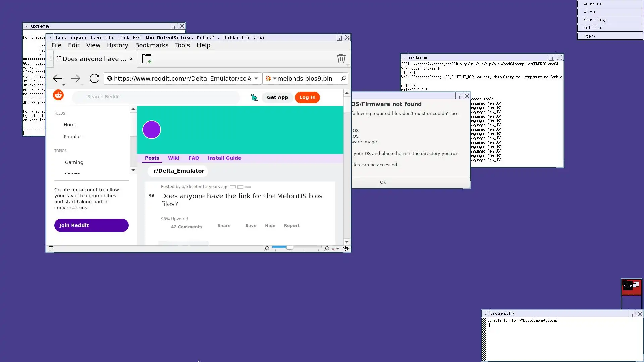644x362 pixels.
Task: Go back using the browser back arrow
Action: click(x=57, y=78)
